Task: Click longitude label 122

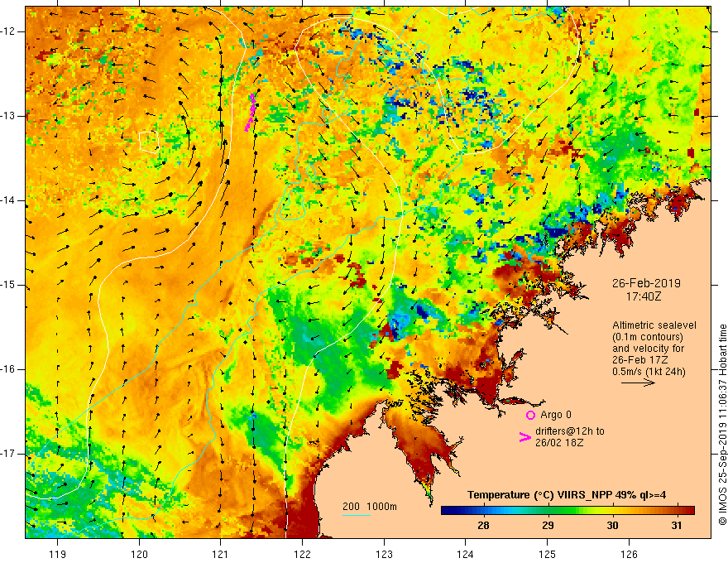Action: [302, 554]
